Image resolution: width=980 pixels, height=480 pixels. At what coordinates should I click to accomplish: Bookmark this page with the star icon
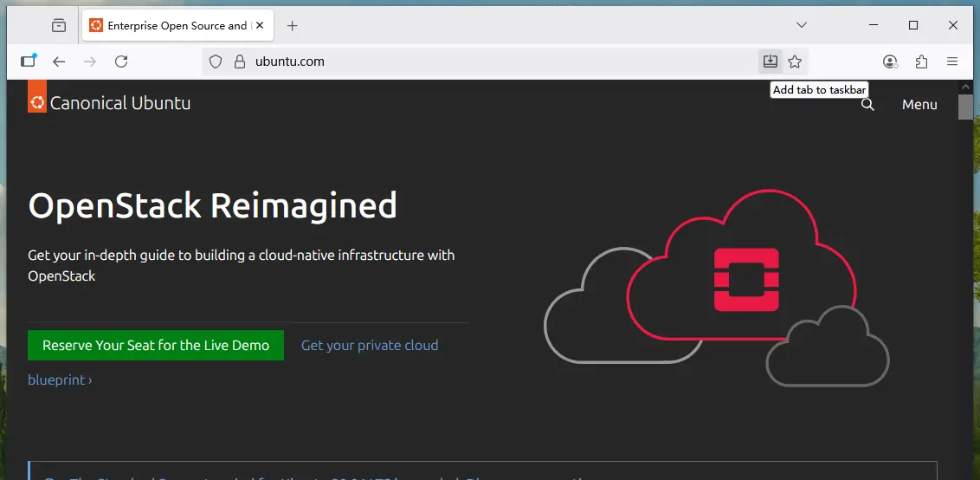pos(795,62)
